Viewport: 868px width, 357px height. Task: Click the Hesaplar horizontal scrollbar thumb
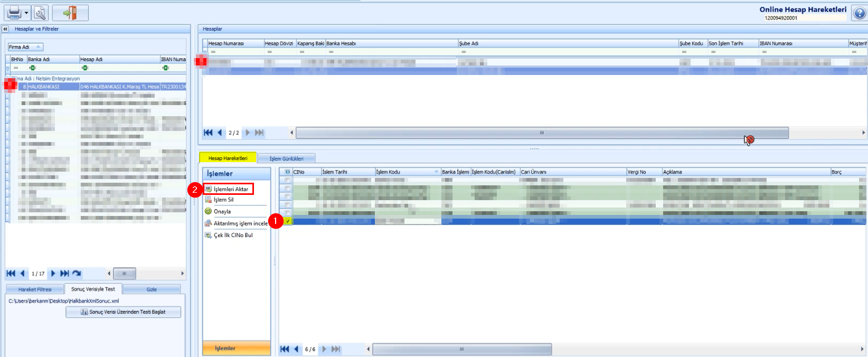click(x=542, y=133)
